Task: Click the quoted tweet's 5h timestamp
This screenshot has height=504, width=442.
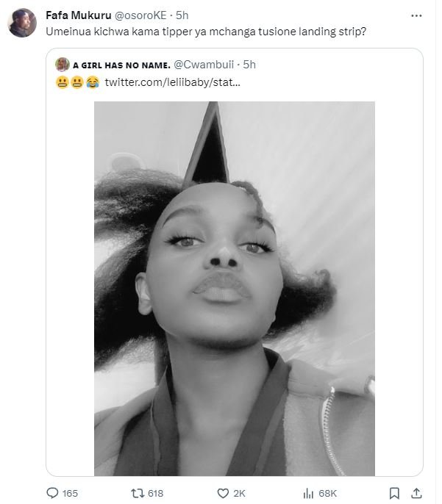Action: coord(249,65)
